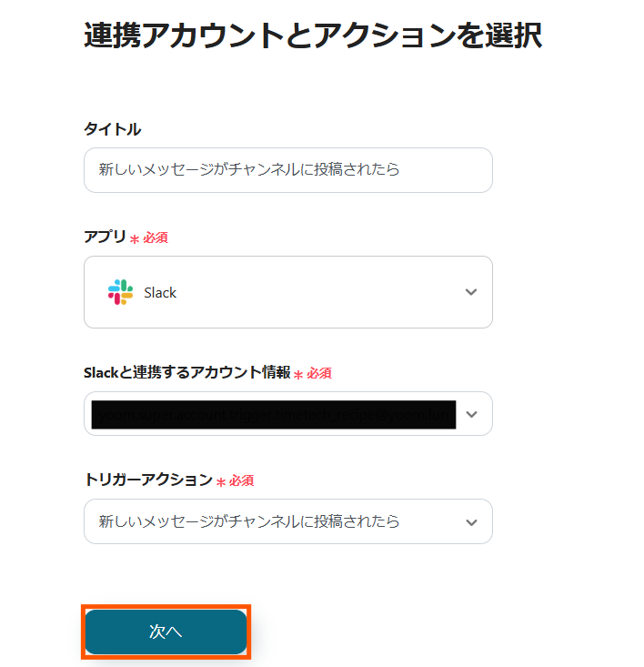Click the 必須 marker beside アプリ
The image size is (644, 667).
click(156, 237)
